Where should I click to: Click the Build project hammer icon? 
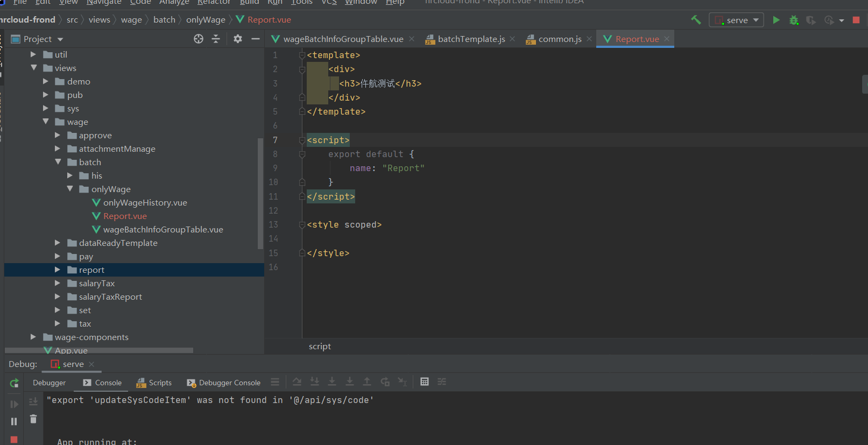[696, 20]
